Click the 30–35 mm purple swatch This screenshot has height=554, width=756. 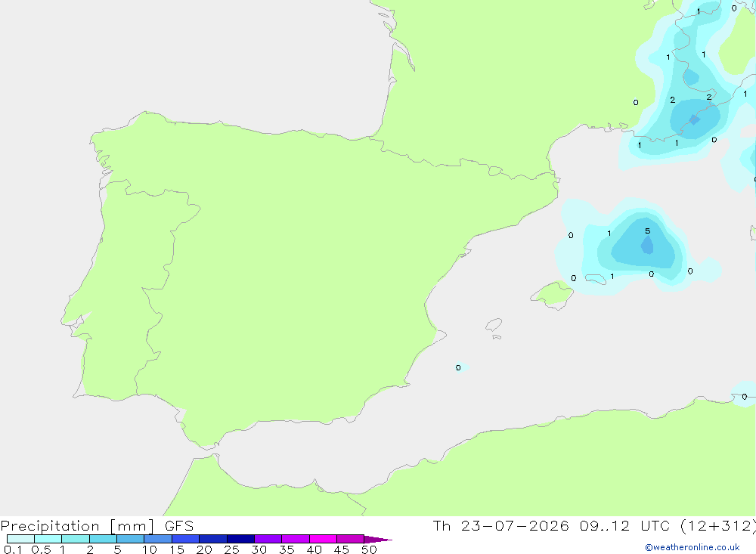(x=268, y=539)
